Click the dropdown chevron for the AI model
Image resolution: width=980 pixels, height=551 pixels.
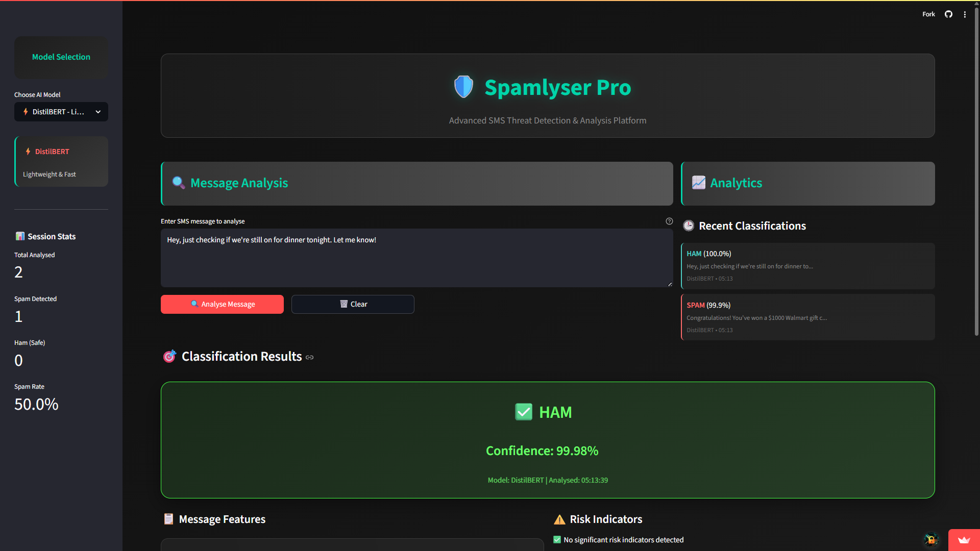(98, 112)
